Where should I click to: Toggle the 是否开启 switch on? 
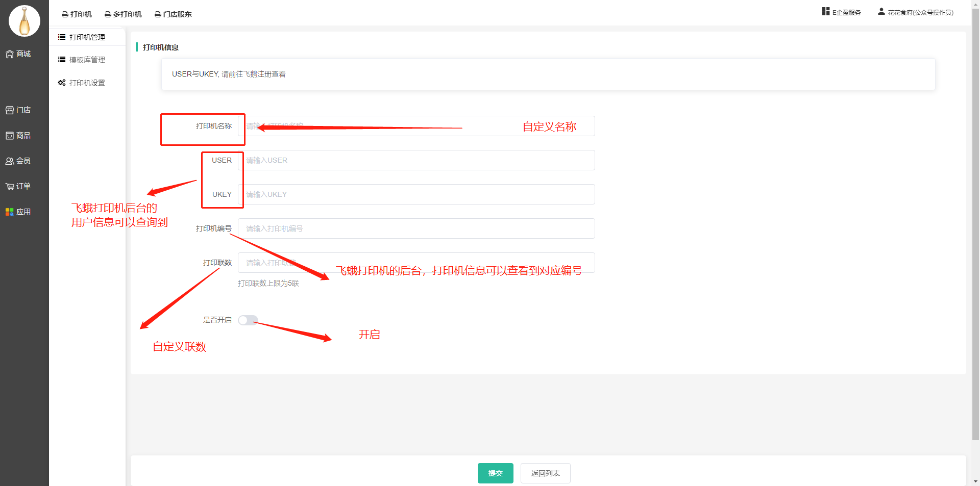248,320
